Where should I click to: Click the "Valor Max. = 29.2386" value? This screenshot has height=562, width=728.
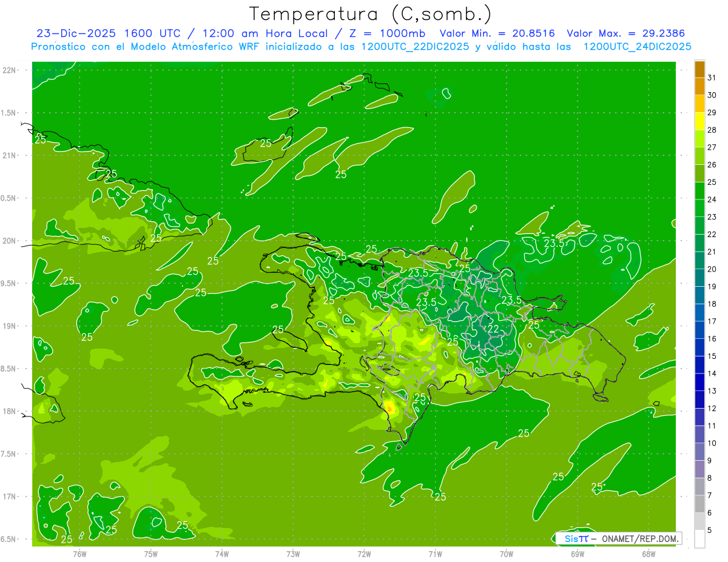point(628,33)
